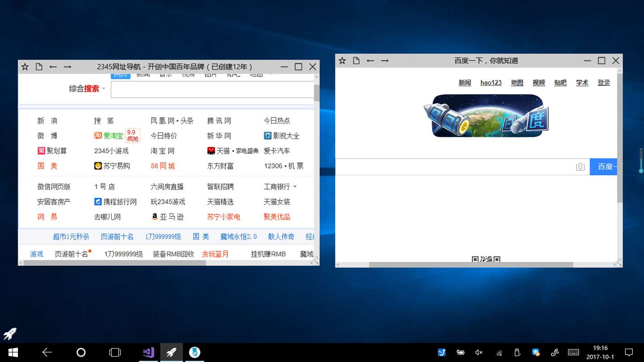Screen dimensions: 644x362
Task: Open the 微博 link
Action: coord(47,136)
